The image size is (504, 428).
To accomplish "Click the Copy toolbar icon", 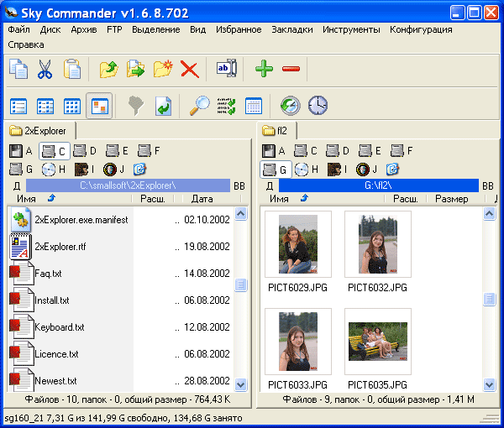I will (18, 68).
